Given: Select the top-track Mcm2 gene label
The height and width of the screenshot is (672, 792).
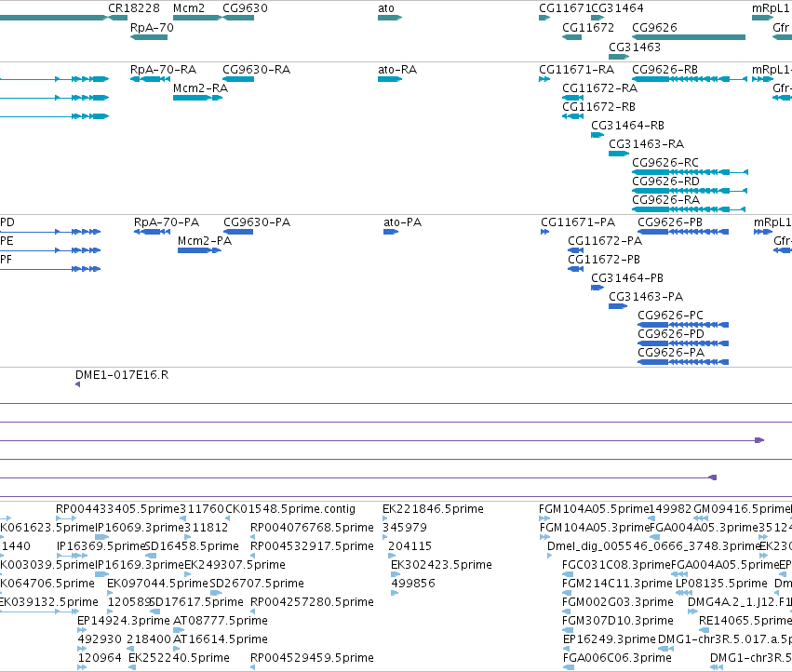Looking at the screenshot, I should tap(189, 8).
